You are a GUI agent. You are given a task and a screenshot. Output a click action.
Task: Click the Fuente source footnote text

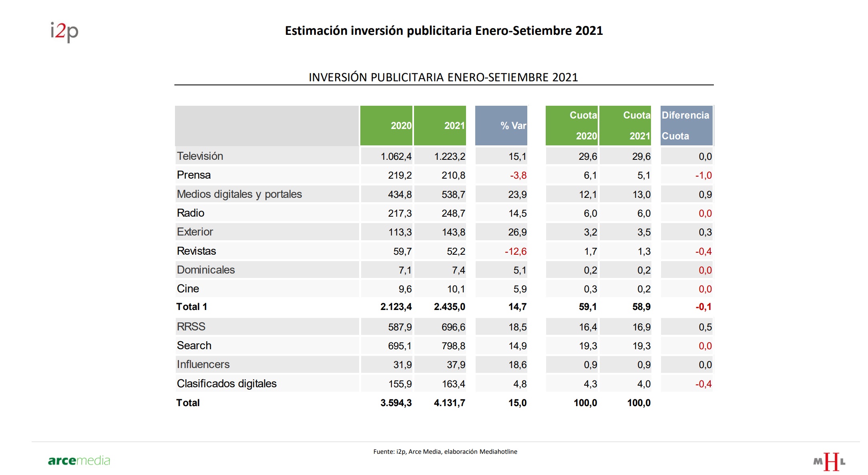pos(445,452)
